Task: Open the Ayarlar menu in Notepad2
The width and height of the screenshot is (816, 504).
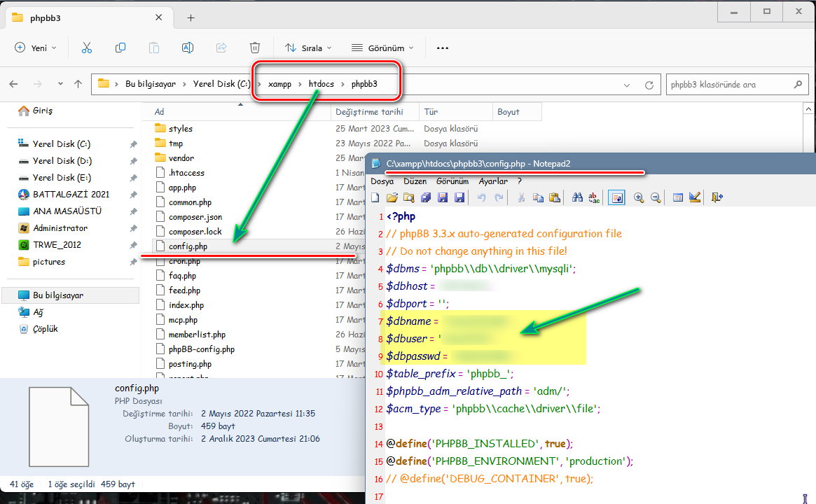Action: [x=493, y=181]
